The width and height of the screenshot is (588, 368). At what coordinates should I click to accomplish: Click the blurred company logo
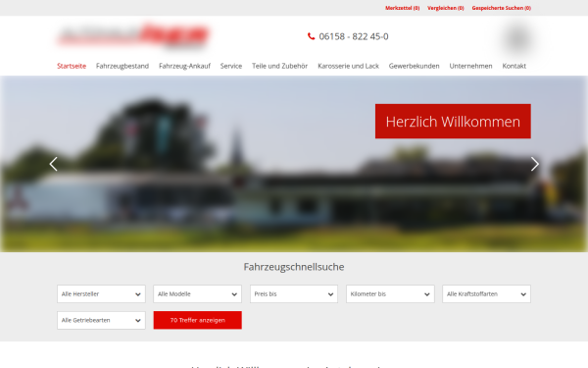click(133, 35)
